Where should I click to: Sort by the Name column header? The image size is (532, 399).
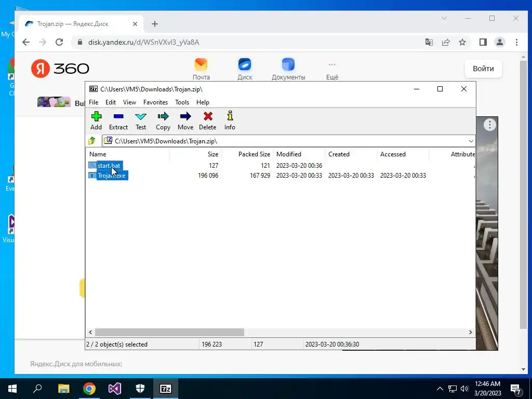click(x=128, y=154)
